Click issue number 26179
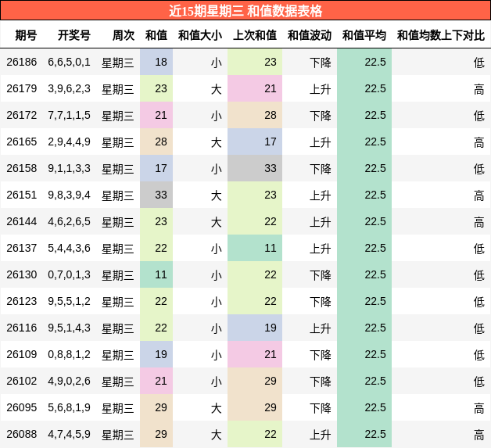 click(x=22, y=88)
